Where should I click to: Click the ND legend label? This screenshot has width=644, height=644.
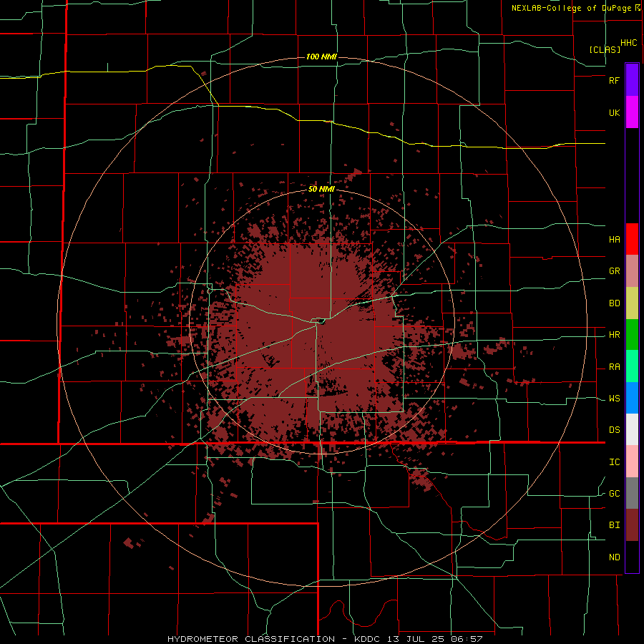pos(614,557)
